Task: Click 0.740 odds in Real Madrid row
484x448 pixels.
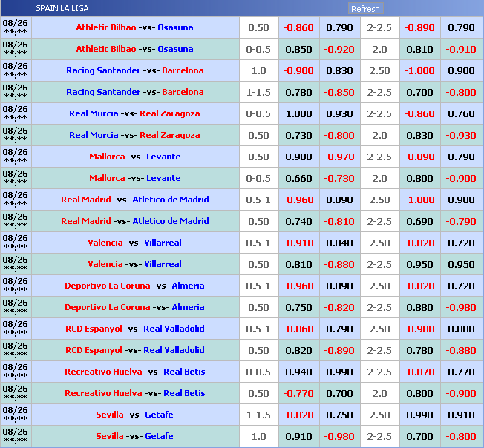Action: [x=298, y=221]
